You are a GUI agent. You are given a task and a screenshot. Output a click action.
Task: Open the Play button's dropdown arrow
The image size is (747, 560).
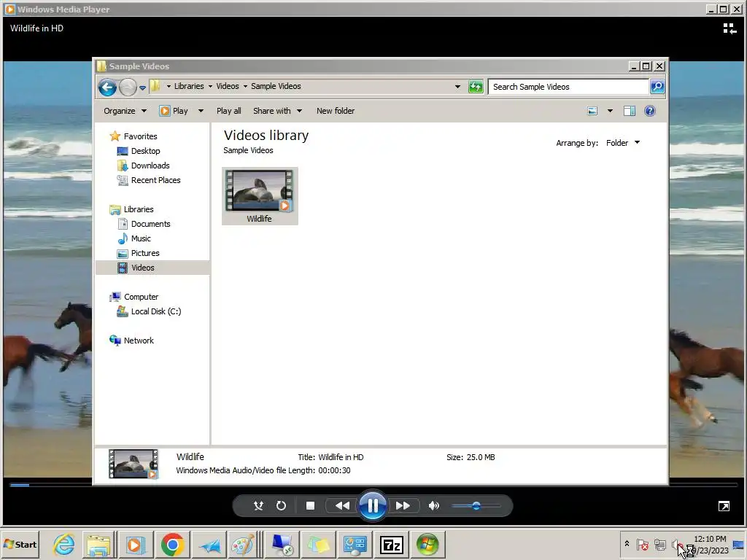[x=201, y=111]
